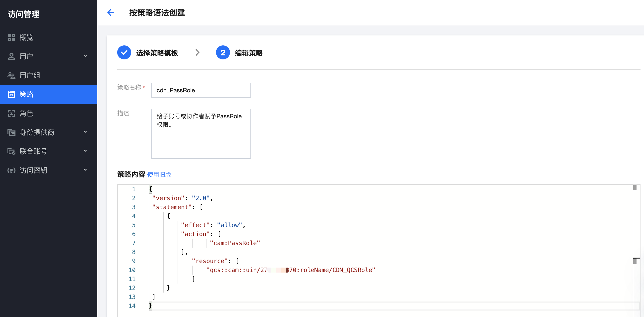644x317 pixels.
Task: Click the 用户组 group icon
Action: tap(11, 75)
